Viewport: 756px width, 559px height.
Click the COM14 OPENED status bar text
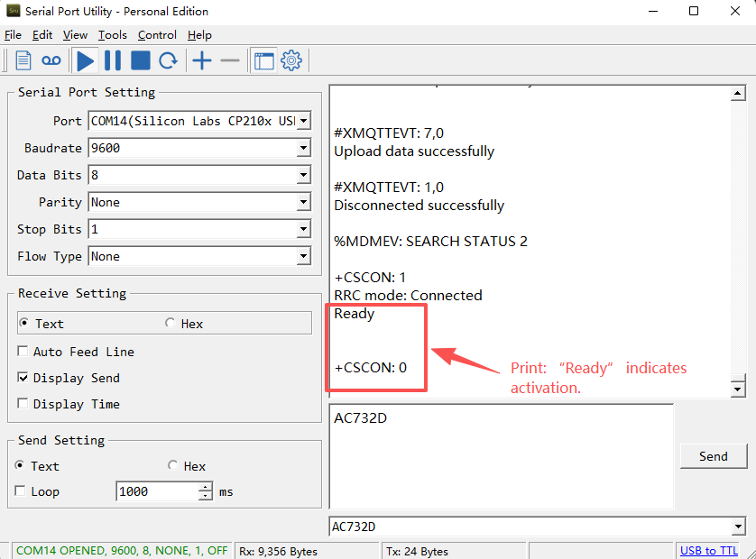[x=122, y=551]
